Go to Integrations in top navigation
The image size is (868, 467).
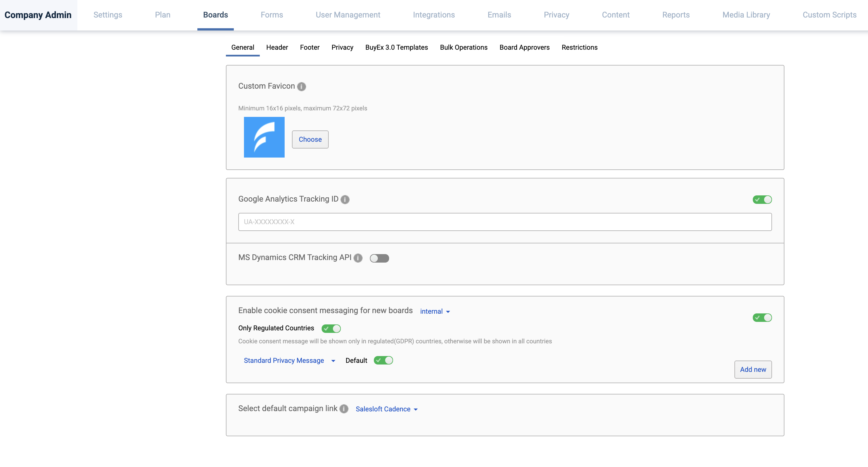point(434,15)
